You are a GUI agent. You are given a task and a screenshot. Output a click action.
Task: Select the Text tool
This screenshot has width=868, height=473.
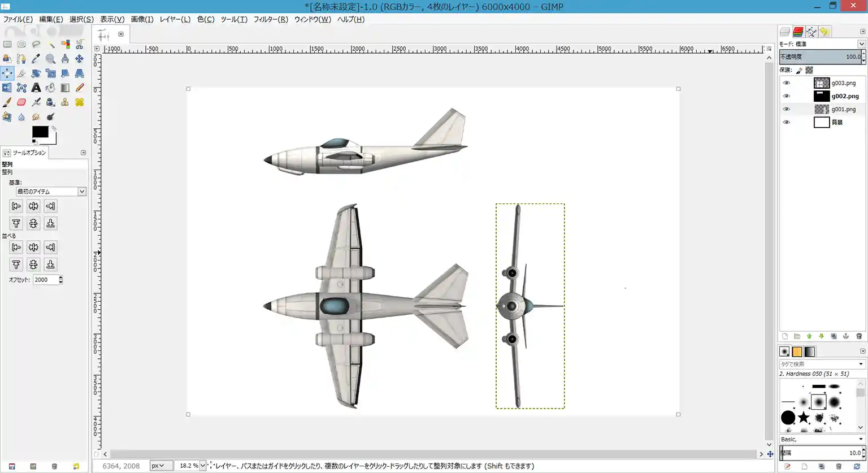pyautogui.click(x=36, y=88)
